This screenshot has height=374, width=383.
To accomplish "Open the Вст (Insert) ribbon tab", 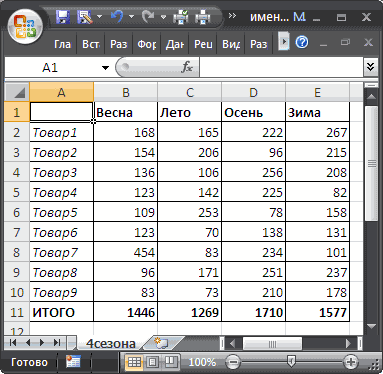I will click(91, 44).
